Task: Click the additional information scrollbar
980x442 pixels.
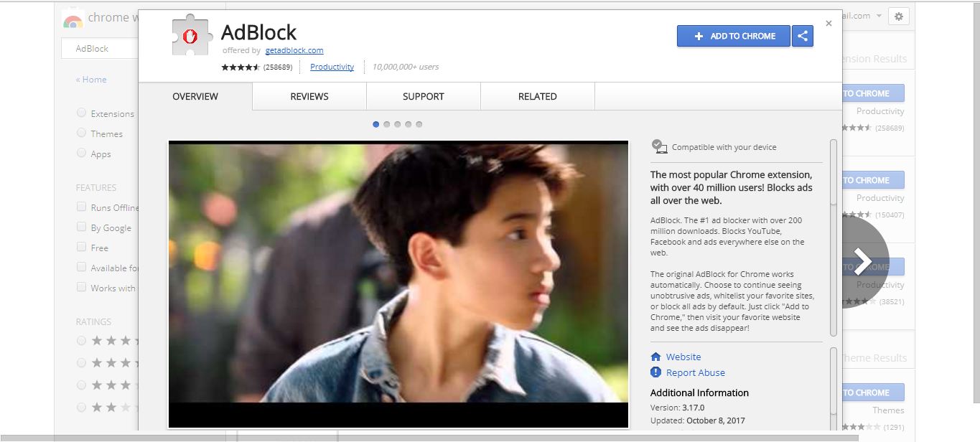Action: [x=834, y=389]
